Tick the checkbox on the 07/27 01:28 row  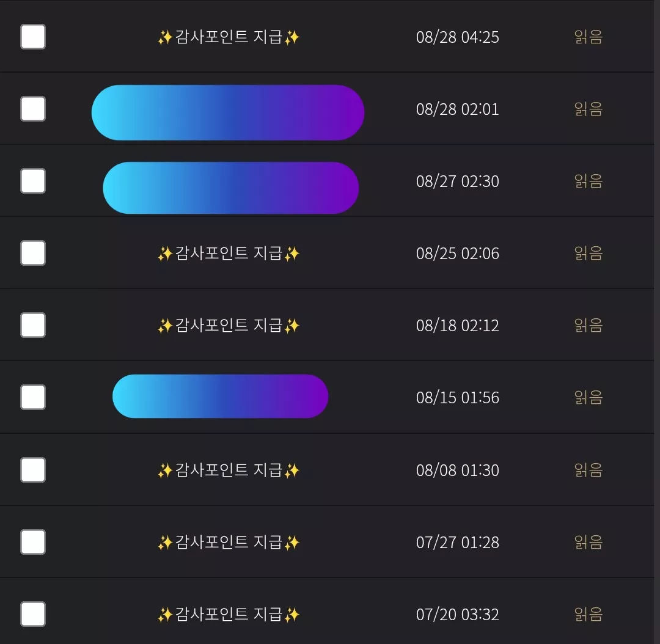pyautogui.click(x=33, y=542)
